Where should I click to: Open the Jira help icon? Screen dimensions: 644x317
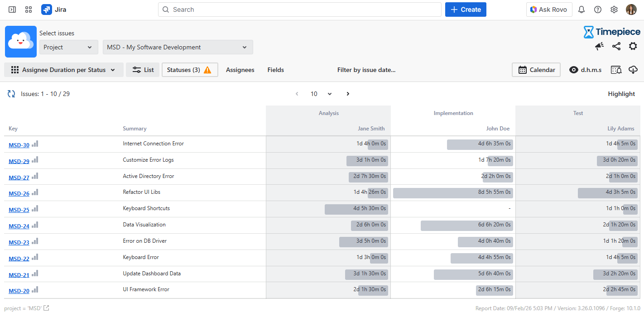click(x=598, y=10)
